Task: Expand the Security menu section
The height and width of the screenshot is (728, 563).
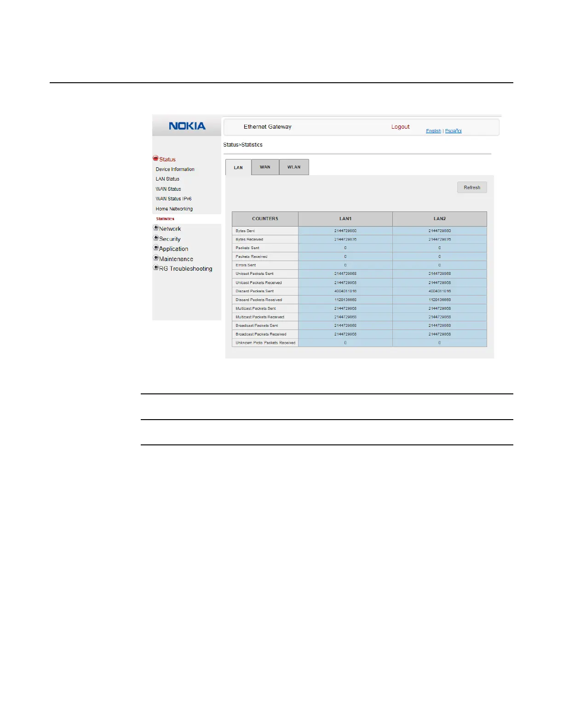Action: [x=156, y=238]
